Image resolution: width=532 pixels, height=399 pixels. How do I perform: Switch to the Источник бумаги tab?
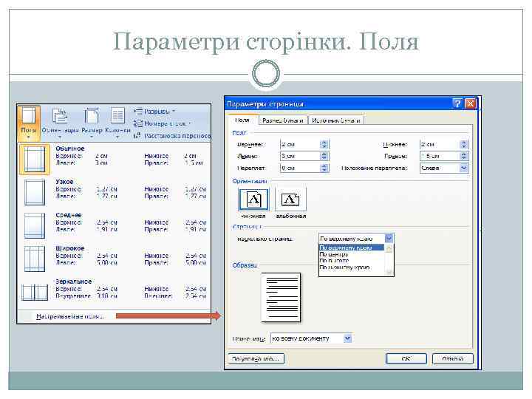tap(336, 120)
